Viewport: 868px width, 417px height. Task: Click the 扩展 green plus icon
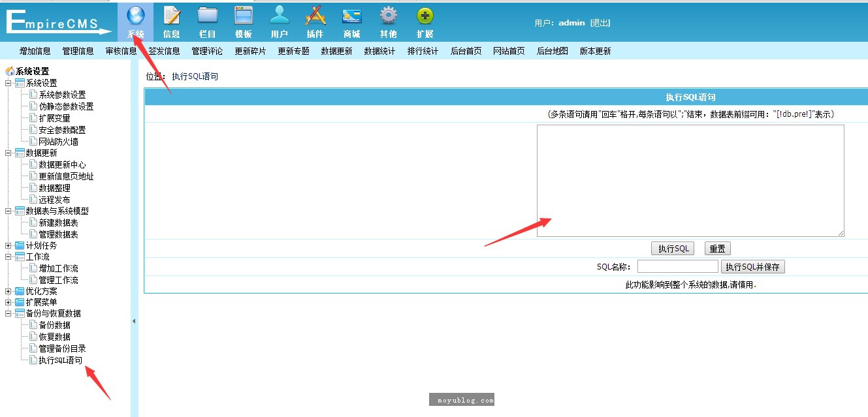point(425,16)
